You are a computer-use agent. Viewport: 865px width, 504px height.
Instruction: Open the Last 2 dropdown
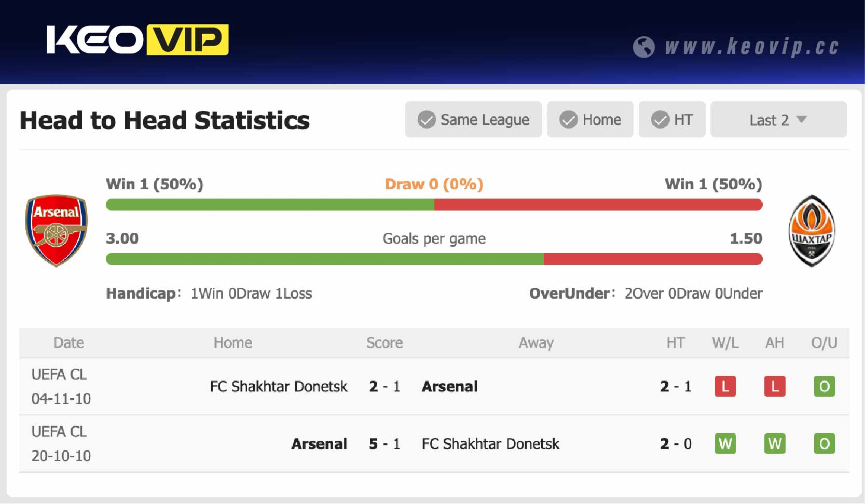pyautogui.click(x=778, y=119)
